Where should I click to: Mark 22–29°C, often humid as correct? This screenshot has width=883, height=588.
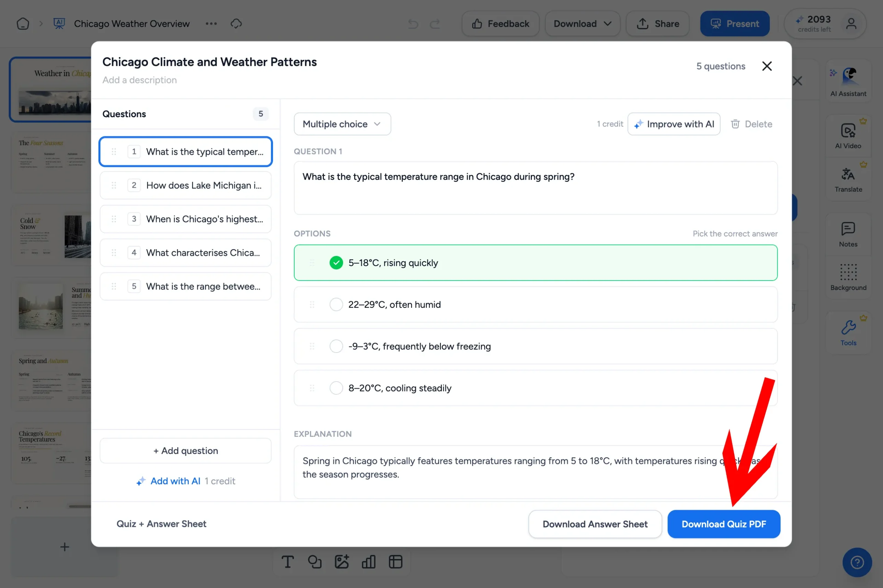[x=336, y=304]
